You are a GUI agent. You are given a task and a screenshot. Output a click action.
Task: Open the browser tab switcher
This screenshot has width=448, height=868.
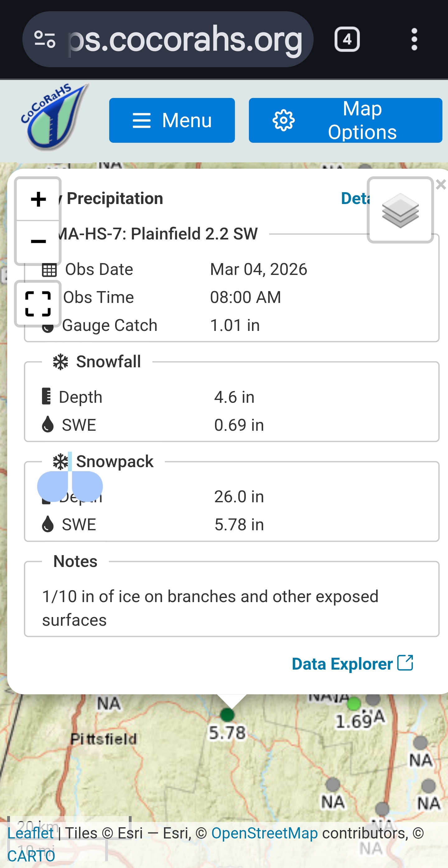347,39
